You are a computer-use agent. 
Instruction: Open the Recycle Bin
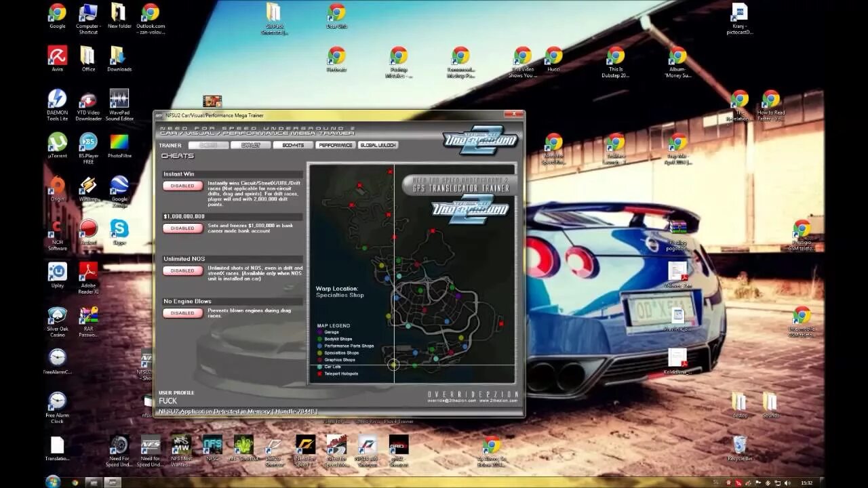(740, 448)
